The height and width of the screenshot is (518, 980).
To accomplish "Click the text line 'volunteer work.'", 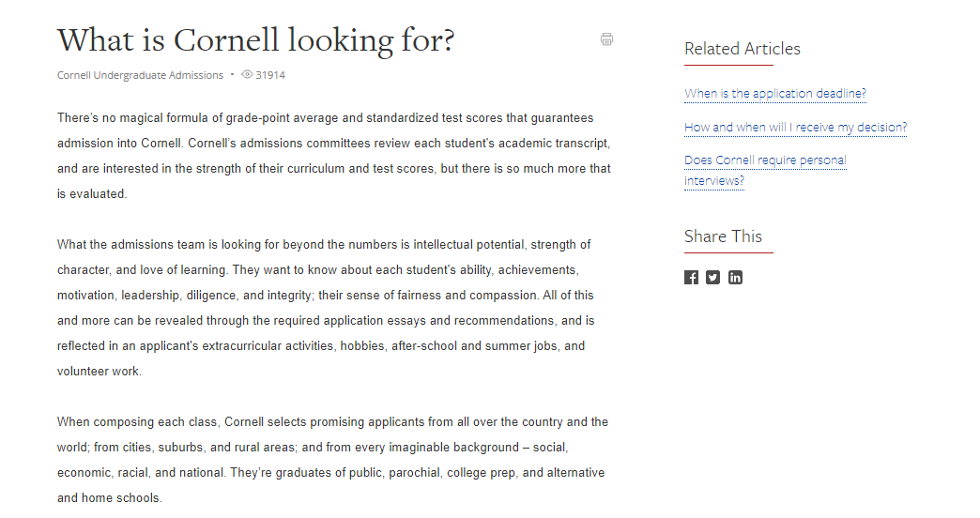I will [x=100, y=372].
